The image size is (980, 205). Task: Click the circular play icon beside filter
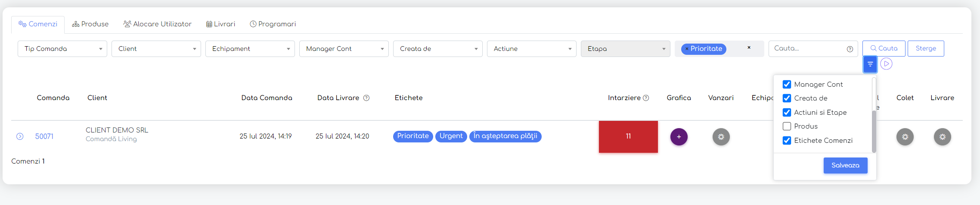[886, 64]
